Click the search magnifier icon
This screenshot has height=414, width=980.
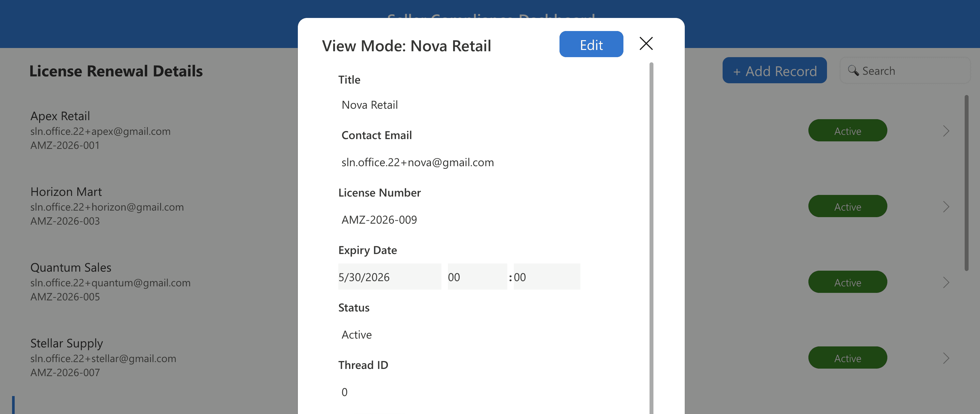tap(853, 71)
